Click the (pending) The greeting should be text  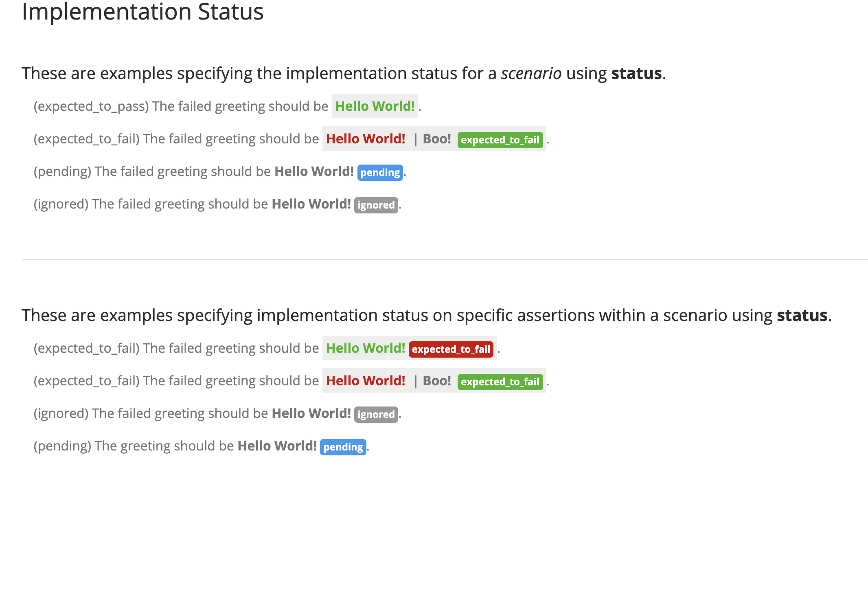click(134, 446)
